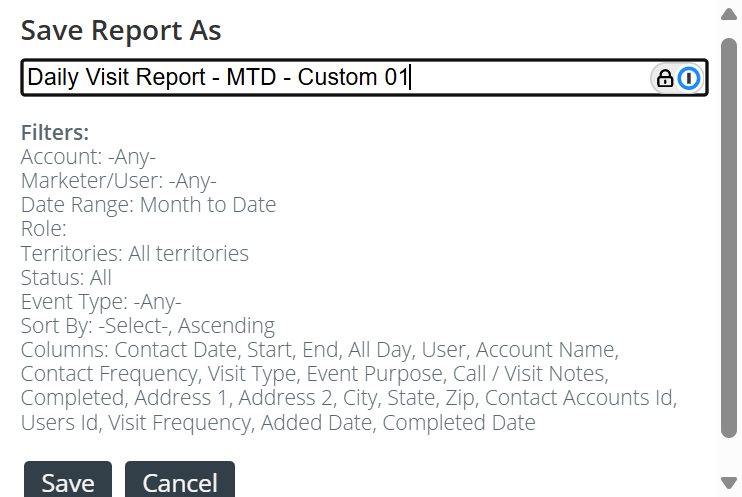Click the 'Sort By: -Select-, Ascending' line
742x497 pixels.
tap(148, 326)
